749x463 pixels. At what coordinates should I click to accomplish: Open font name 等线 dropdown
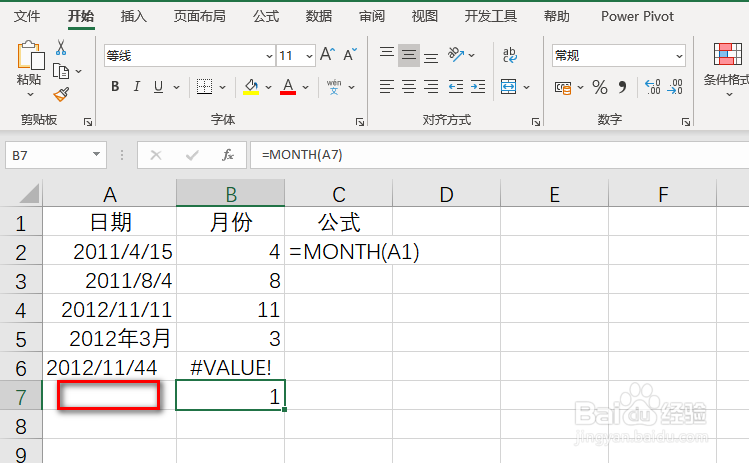[x=269, y=56]
